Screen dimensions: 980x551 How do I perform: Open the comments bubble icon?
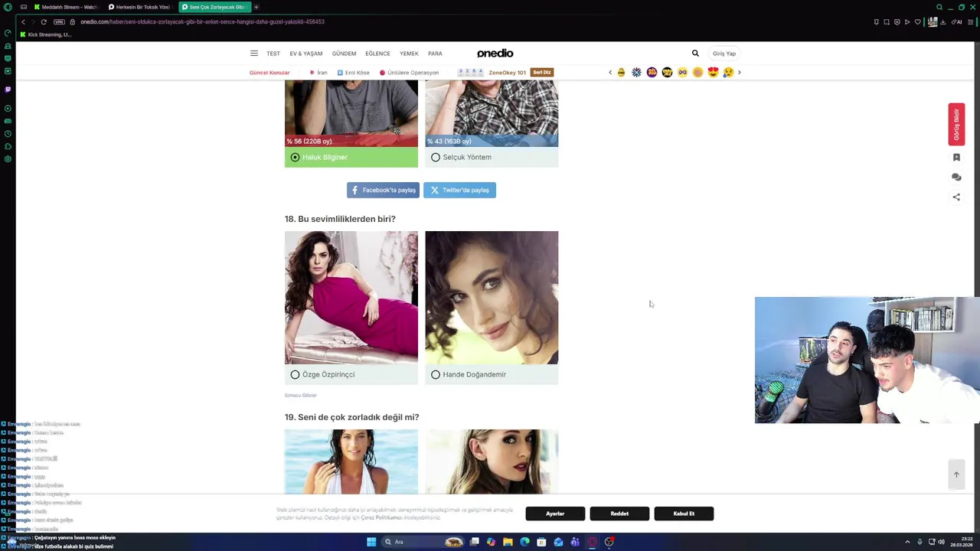pos(956,177)
